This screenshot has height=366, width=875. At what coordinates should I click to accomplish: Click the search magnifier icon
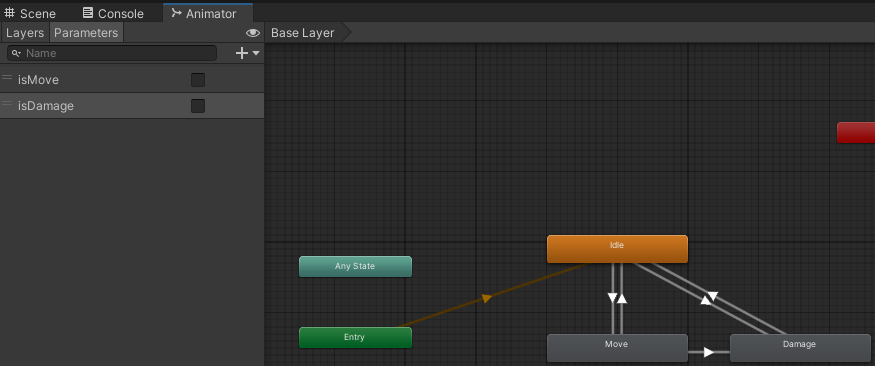click(x=16, y=53)
